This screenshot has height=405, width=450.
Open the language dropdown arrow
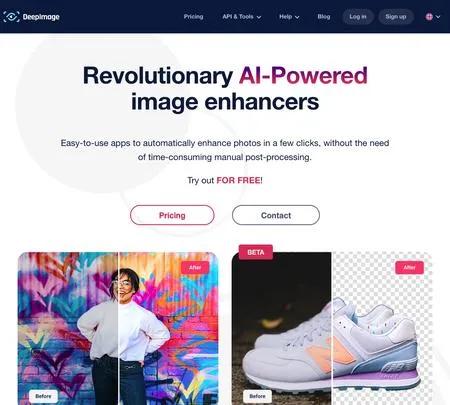coord(438,17)
